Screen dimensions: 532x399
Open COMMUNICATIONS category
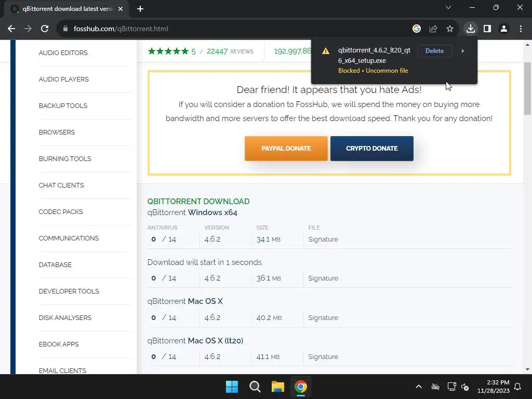coord(69,238)
